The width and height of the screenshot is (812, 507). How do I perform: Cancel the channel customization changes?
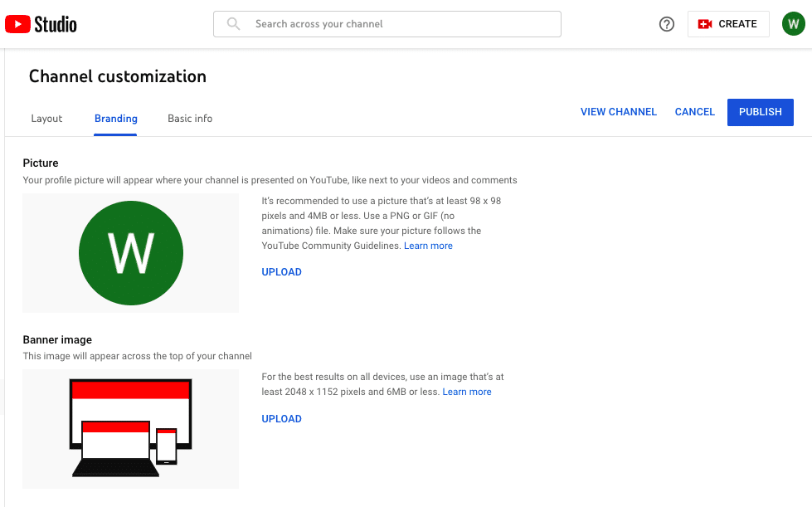[694, 112]
